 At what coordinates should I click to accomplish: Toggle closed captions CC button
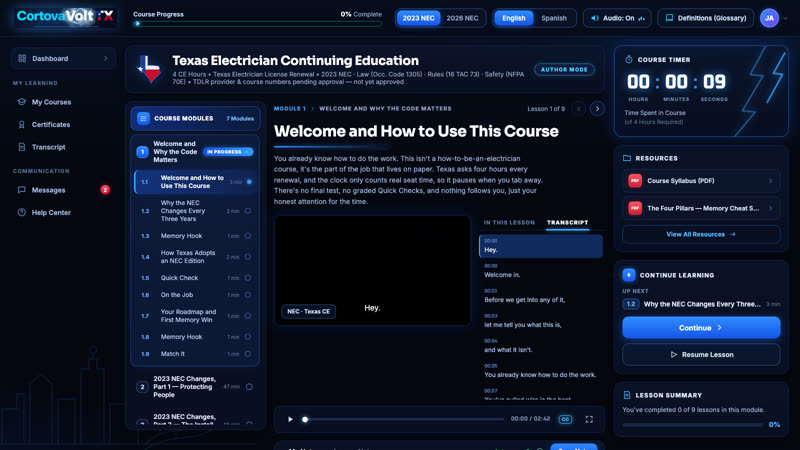point(565,419)
